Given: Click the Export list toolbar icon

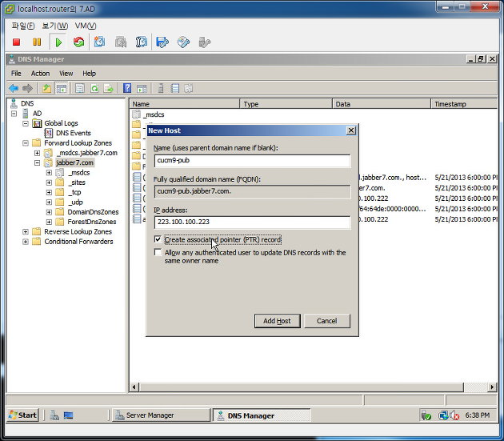Looking at the screenshot, I should (108, 89).
